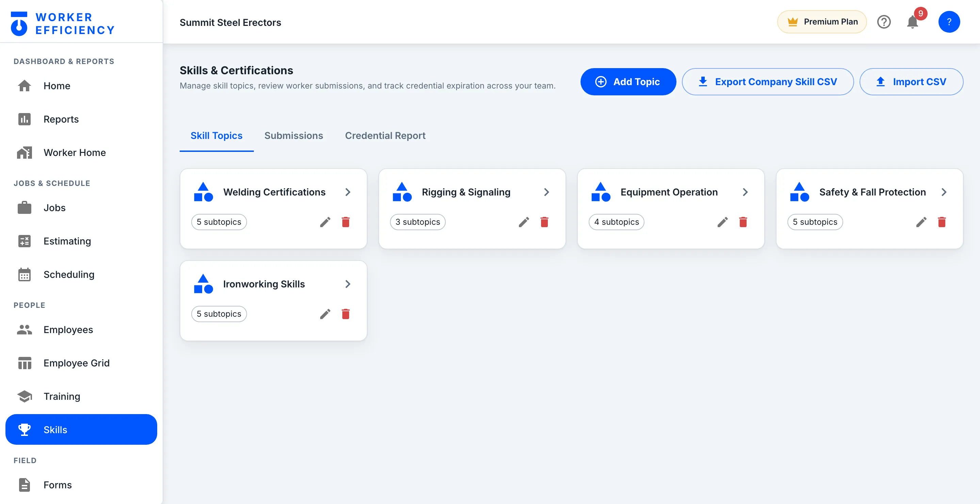Open the notifications bell
The width and height of the screenshot is (980, 504).
912,22
